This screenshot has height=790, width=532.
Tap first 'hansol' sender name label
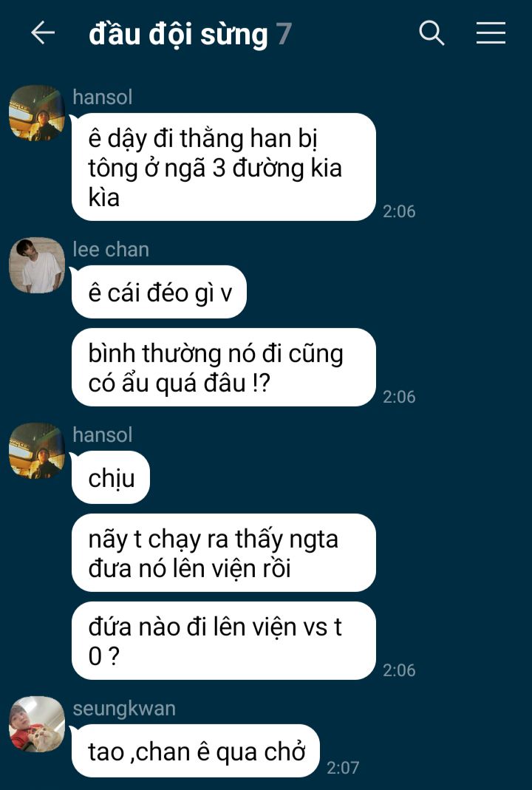(x=103, y=97)
